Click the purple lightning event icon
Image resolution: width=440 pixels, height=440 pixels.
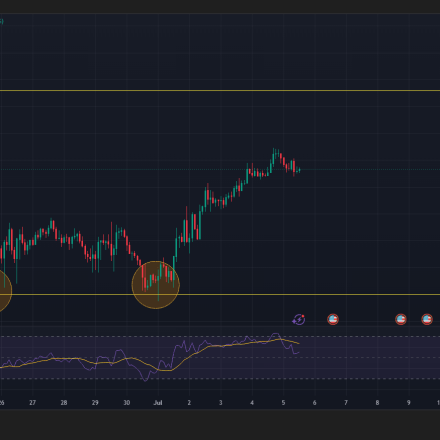click(x=299, y=319)
